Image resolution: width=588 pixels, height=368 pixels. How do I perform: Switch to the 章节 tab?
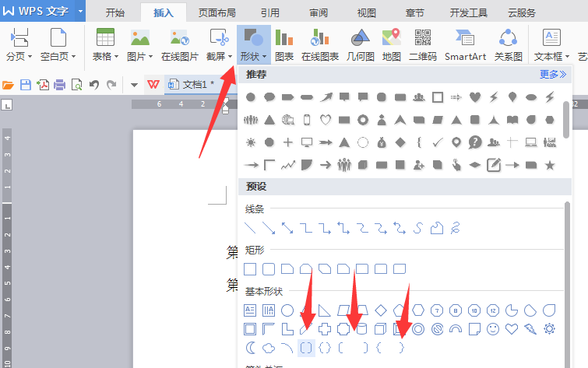(415, 12)
